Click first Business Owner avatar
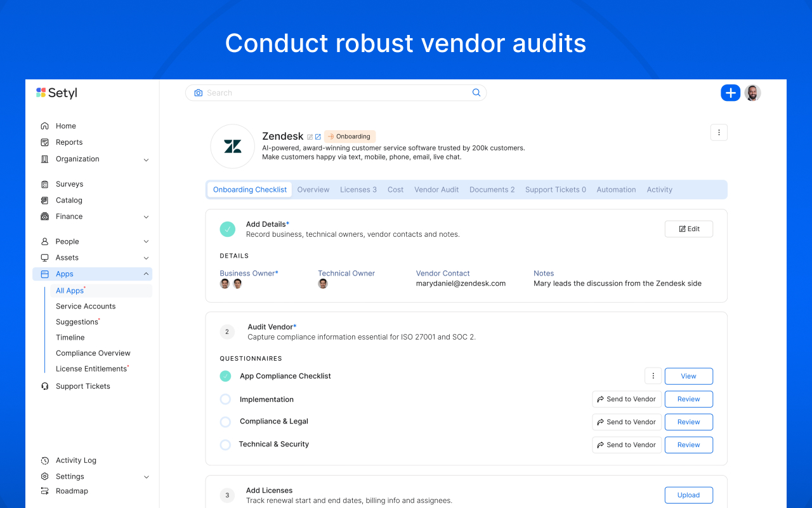Image resolution: width=812 pixels, height=508 pixels. click(x=225, y=284)
